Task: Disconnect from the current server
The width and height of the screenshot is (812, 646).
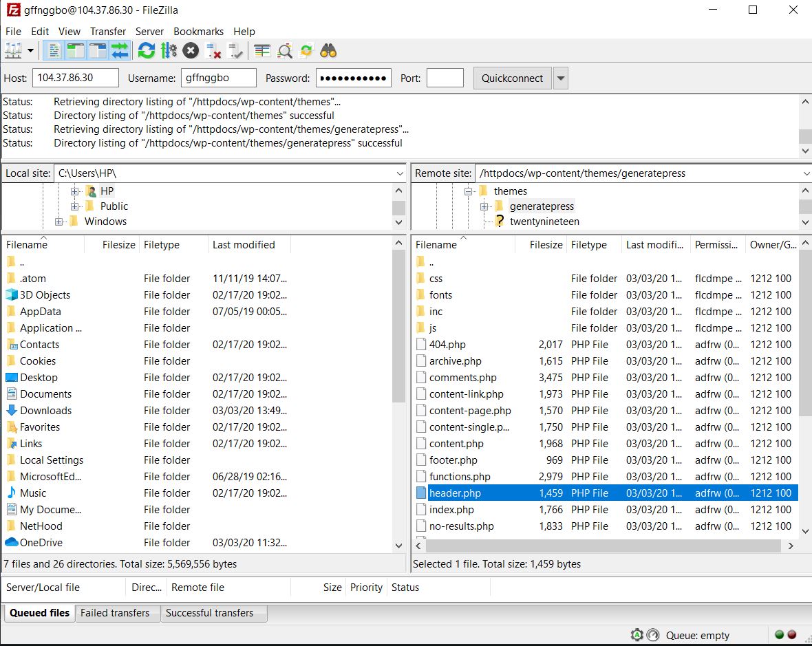Action: coord(213,51)
